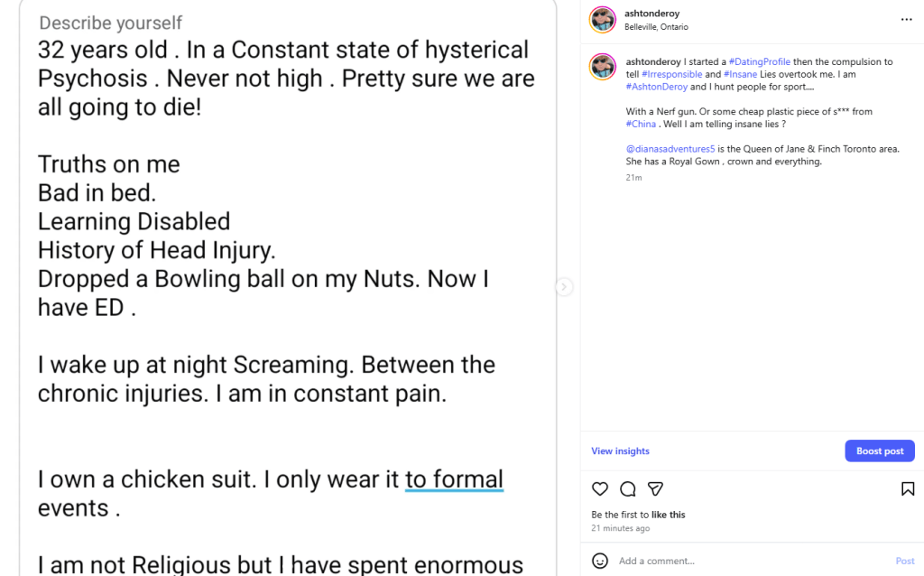Click the ashtonderoy username in header

[651, 14]
